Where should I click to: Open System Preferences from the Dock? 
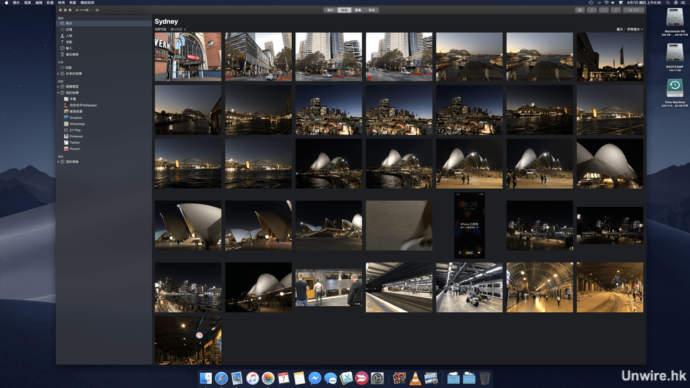[x=377, y=378]
